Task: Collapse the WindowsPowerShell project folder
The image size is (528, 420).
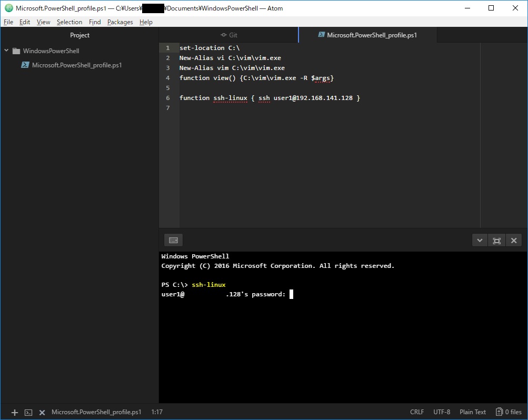Action: [x=6, y=51]
